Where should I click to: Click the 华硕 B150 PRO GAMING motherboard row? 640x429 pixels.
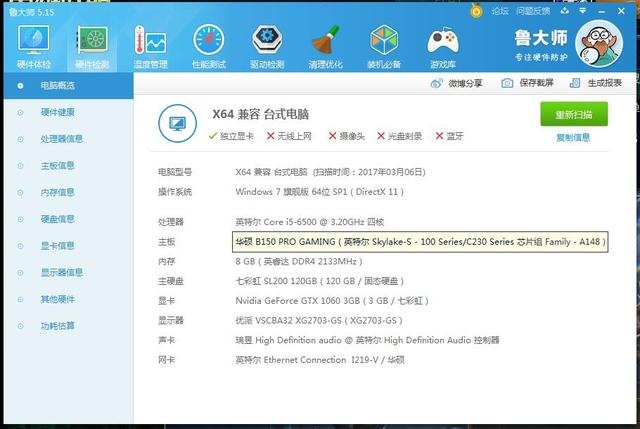(420, 242)
